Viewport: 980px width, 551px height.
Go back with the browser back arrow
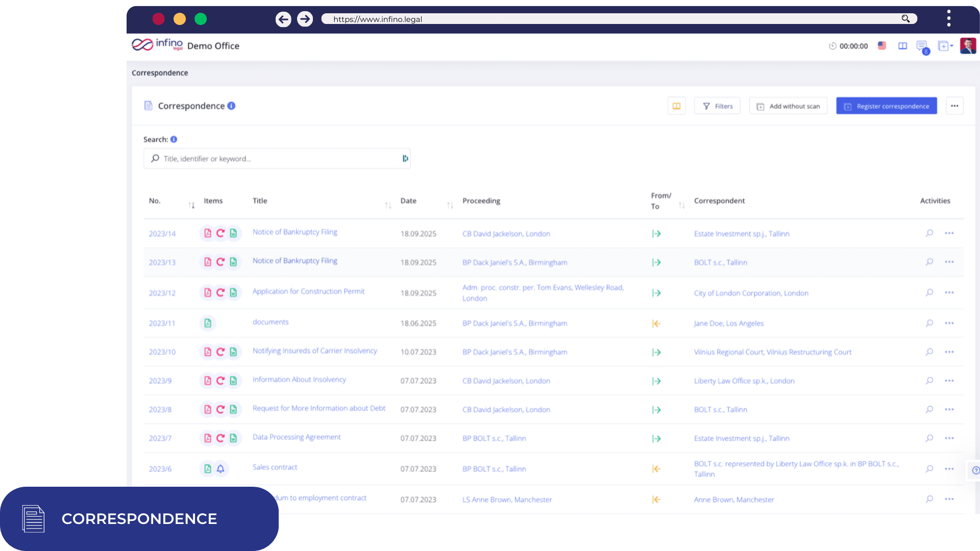[x=283, y=19]
